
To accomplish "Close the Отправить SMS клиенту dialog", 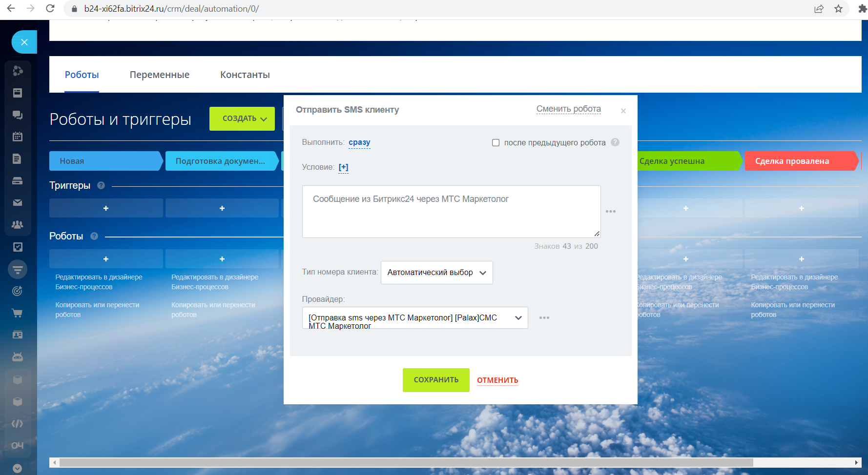I will pos(623,111).
